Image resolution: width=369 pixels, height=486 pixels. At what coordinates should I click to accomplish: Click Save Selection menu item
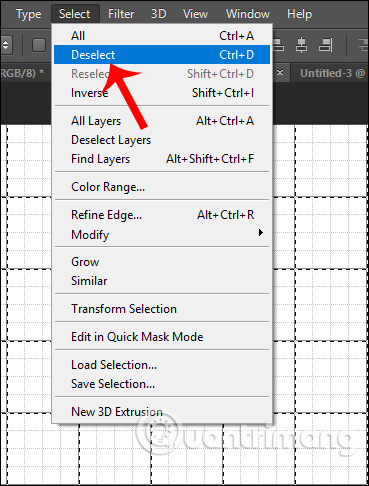point(162,384)
